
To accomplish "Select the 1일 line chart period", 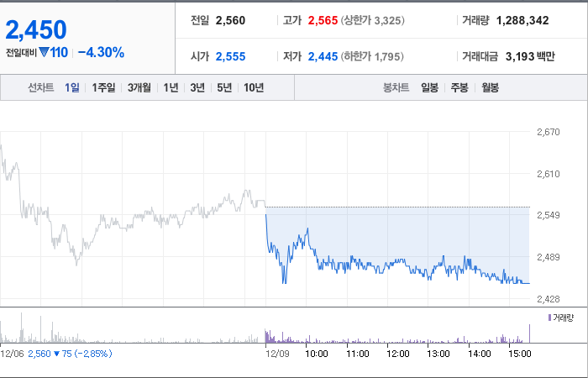I will tap(72, 87).
